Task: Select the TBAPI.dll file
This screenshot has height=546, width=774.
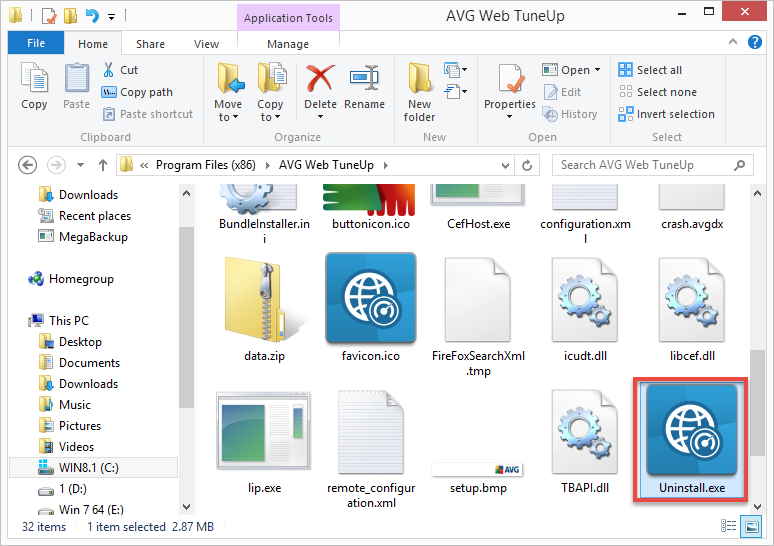Action: [585, 441]
